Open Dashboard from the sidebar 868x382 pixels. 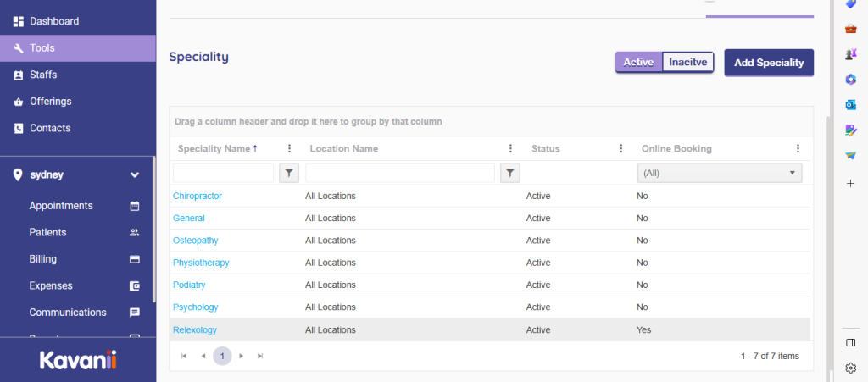pos(53,21)
